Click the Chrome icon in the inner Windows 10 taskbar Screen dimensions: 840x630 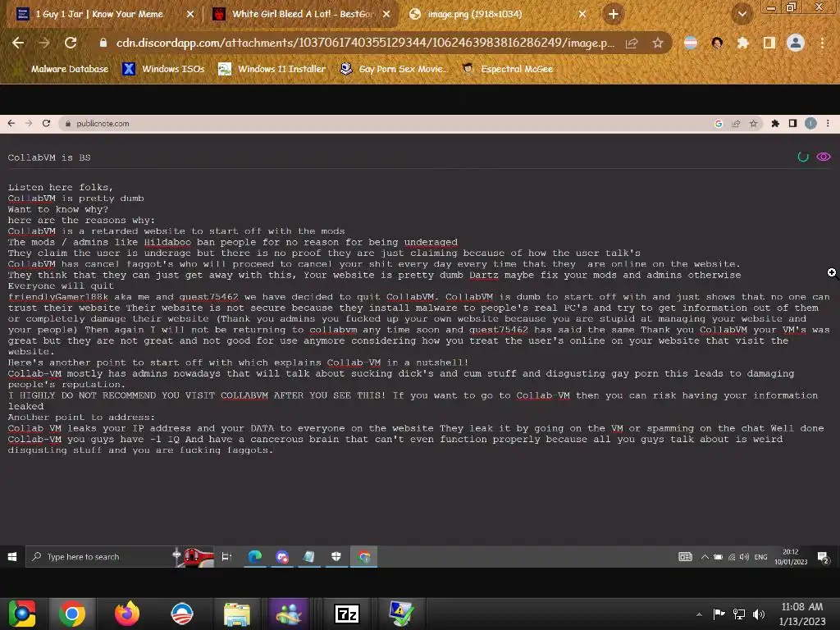(x=364, y=557)
